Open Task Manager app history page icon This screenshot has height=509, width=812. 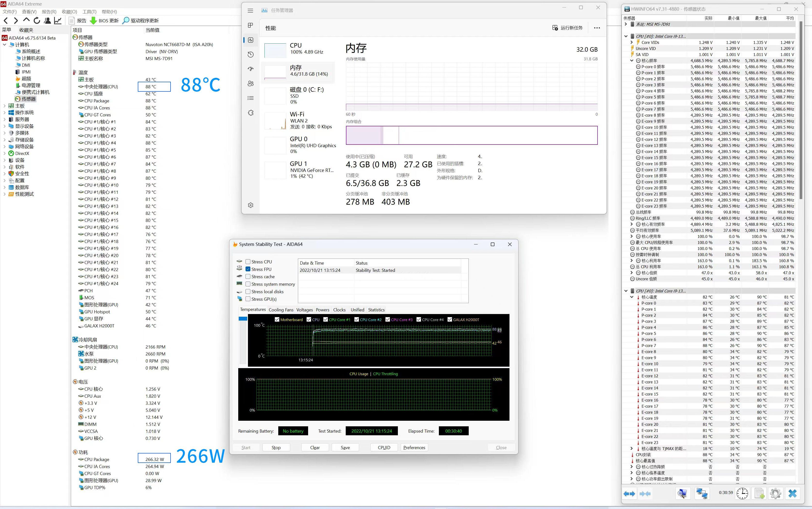pyautogui.click(x=250, y=55)
